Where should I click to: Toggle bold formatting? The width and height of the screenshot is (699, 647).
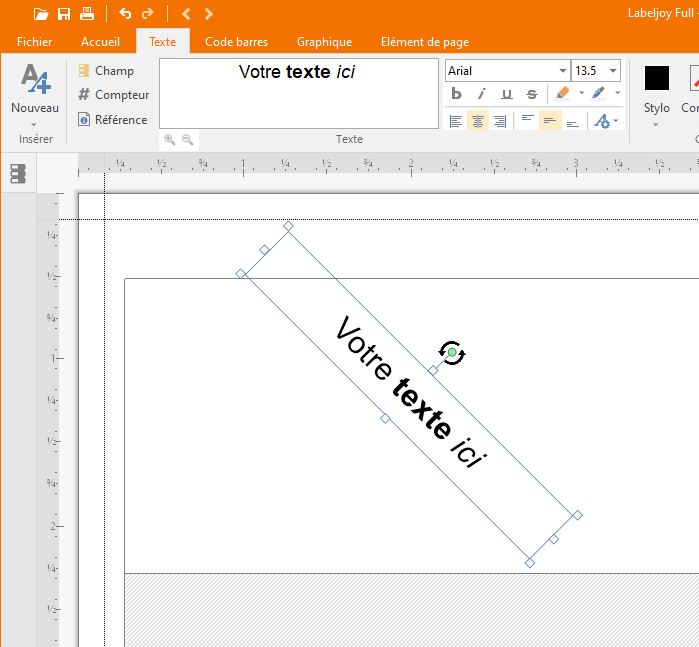tap(457, 94)
